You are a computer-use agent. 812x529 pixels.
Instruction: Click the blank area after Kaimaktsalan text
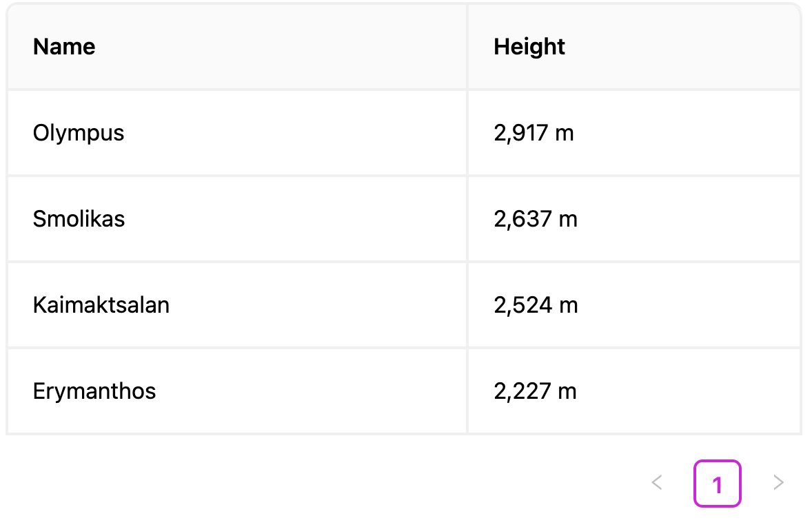pyautogui.click(x=310, y=305)
